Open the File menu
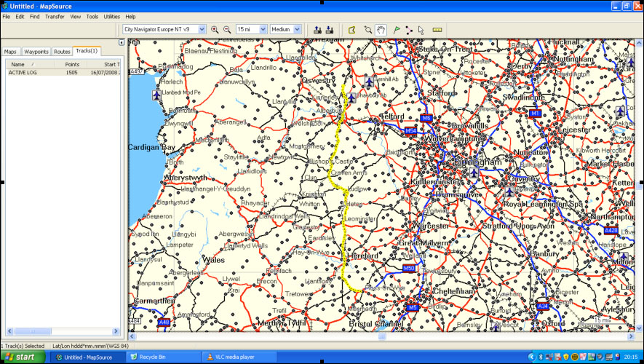Image resolution: width=644 pixels, height=364 pixels. point(6,17)
